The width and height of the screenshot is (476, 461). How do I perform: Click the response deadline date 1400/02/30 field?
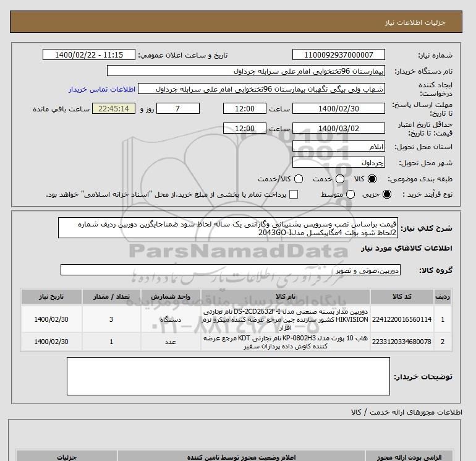tap(339, 108)
